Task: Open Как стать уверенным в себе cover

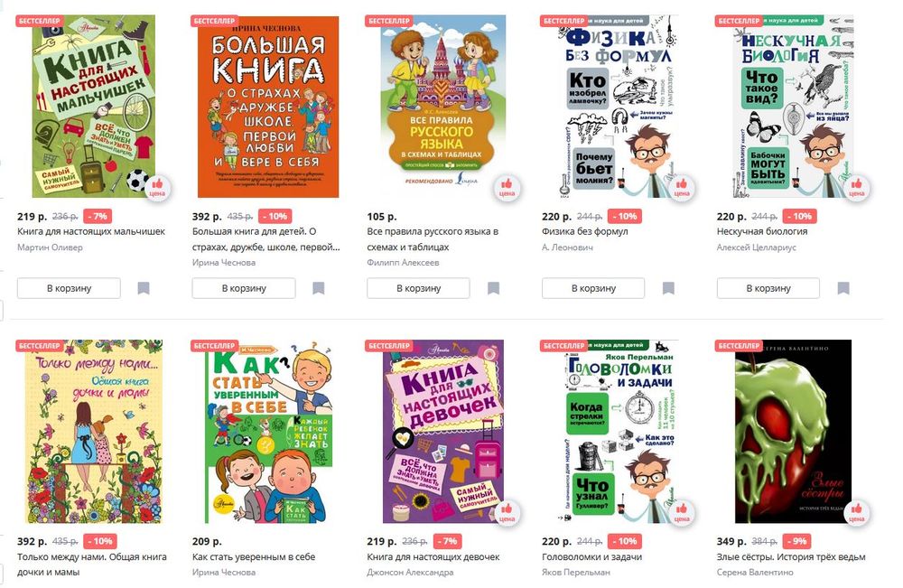Action: point(269,432)
